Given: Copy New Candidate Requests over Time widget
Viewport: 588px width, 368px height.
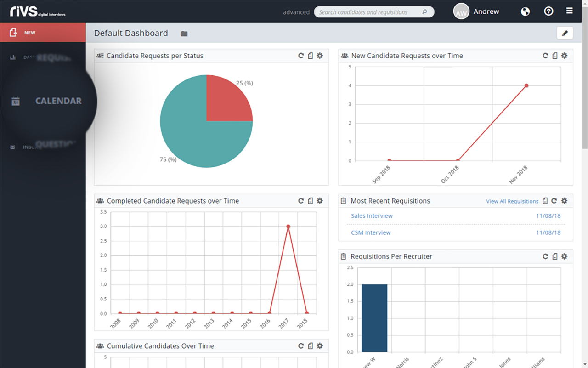Looking at the screenshot, I should pyautogui.click(x=555, y=56).
